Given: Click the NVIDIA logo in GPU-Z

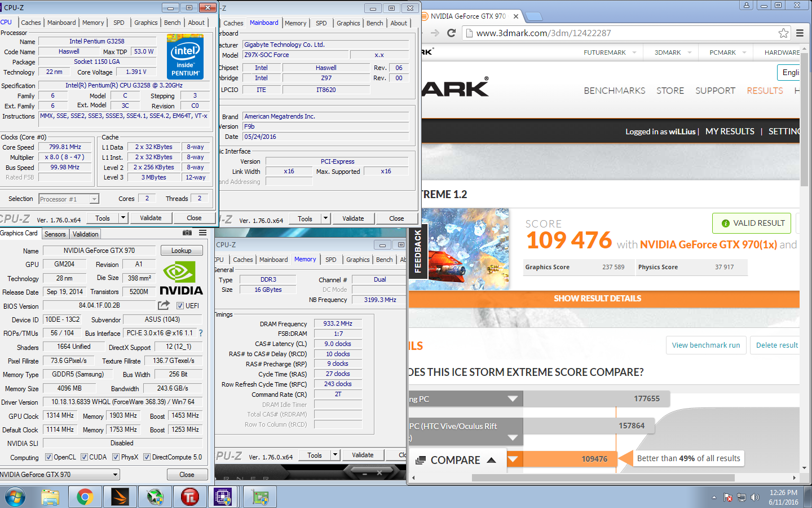Looking at the screenshot, I should click(x=182, y=279).
